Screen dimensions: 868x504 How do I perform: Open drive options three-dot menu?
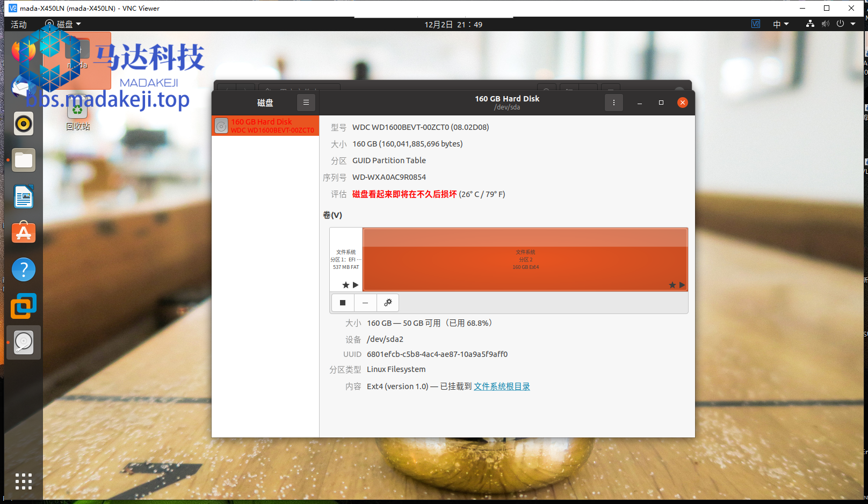click(x=614, y=103)
